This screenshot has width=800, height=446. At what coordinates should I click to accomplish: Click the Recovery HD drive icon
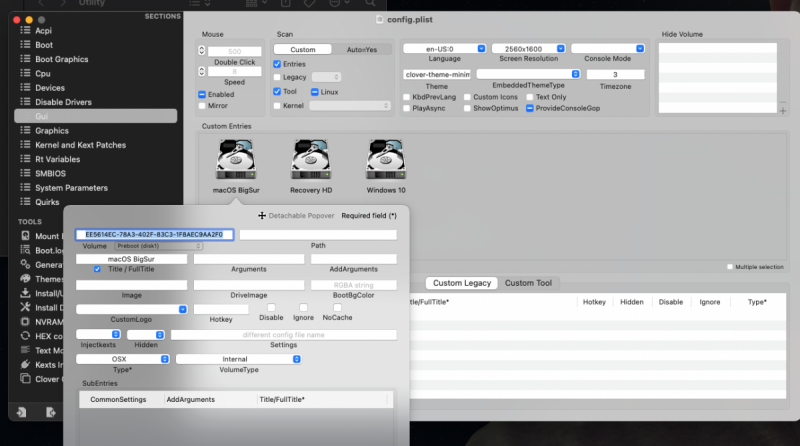(x=311, y=161)
